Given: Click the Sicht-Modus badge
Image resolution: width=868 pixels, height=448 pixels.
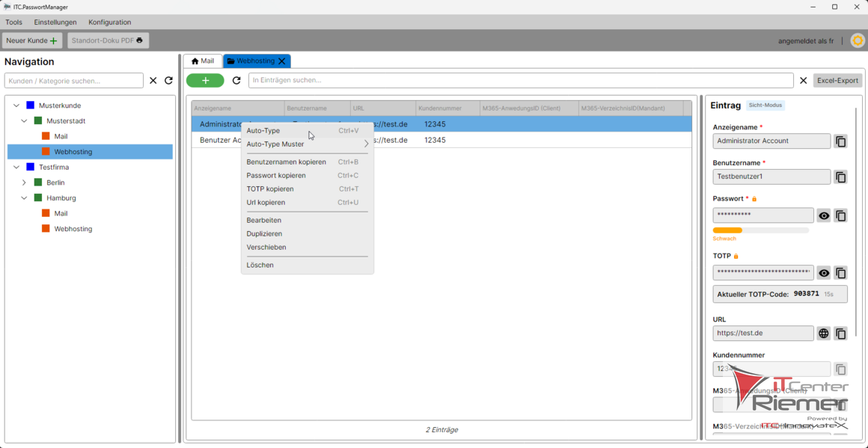Looking at the screenshot, I should [x=765, y=105].
